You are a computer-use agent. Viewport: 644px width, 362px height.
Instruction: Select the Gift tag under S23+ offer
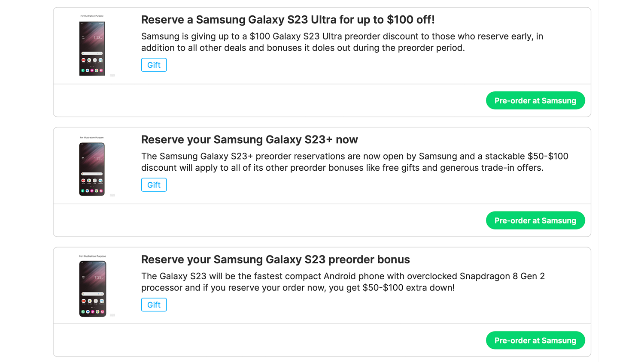coord(154,185)
